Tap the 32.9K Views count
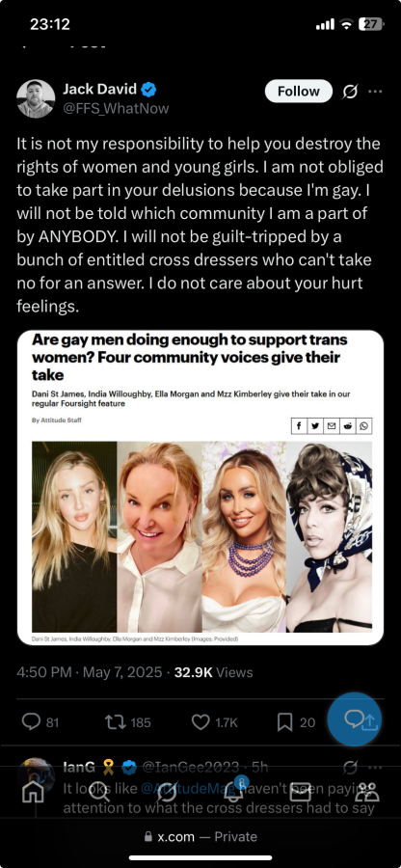 click(x=213, y=672)
